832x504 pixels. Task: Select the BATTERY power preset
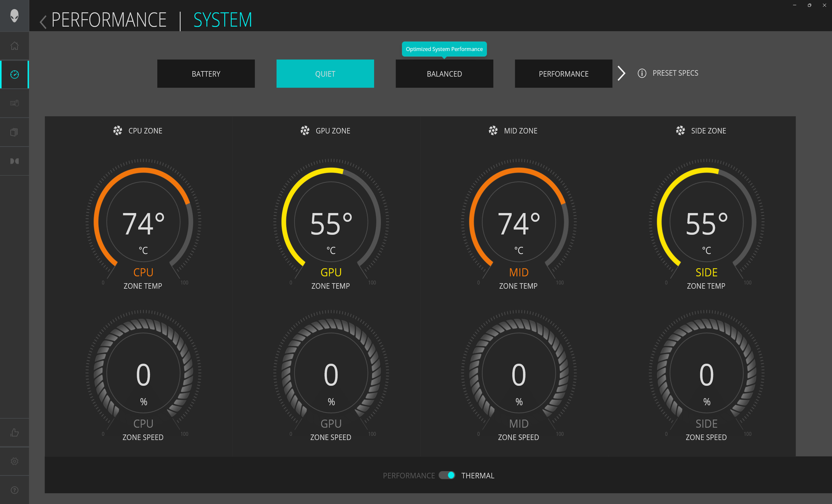pos(206,74)
